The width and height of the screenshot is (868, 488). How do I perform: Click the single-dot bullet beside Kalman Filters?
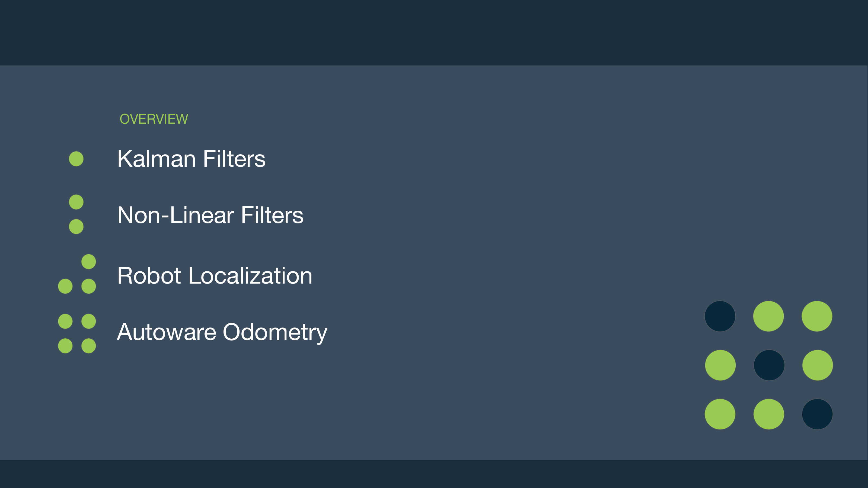tap(76, 159)
